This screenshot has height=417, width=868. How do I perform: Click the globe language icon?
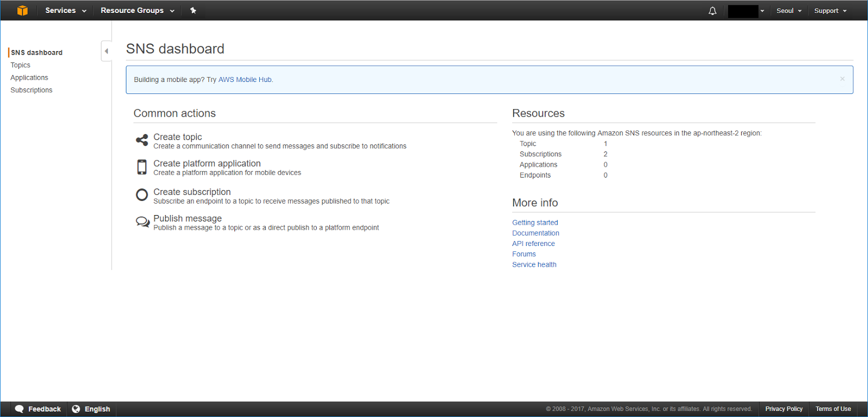click(76, 409)
